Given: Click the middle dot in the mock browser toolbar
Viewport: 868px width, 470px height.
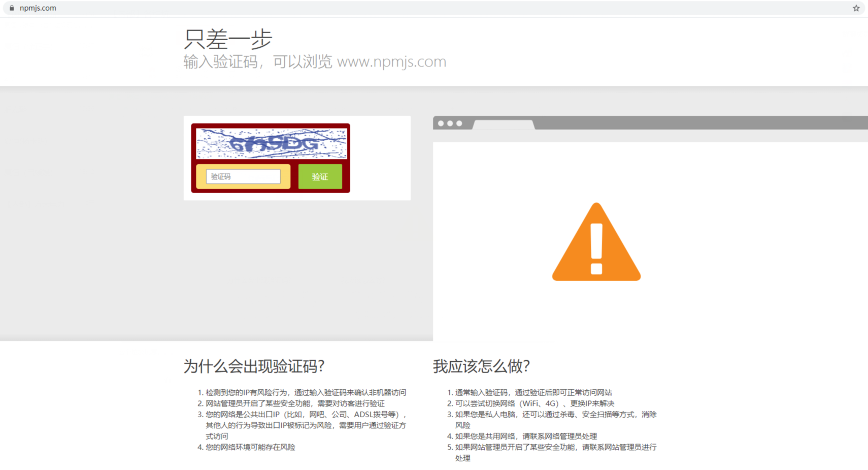Looking at the screenshot, I should click(x=451, y=123).
